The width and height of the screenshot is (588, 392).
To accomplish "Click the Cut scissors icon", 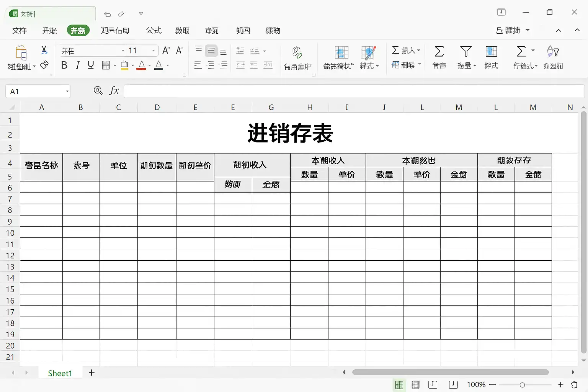I will pos(44,50).
